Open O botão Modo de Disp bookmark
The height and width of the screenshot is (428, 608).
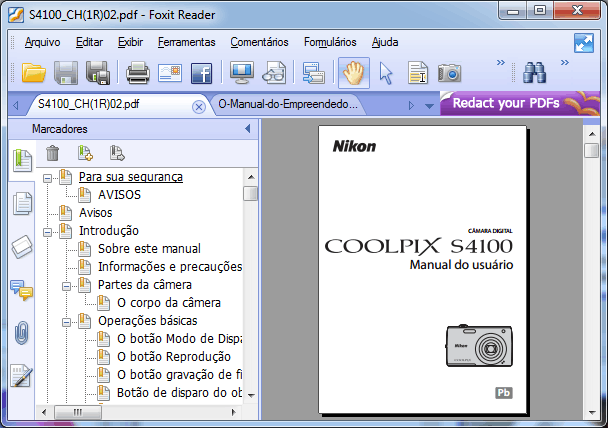180,338
